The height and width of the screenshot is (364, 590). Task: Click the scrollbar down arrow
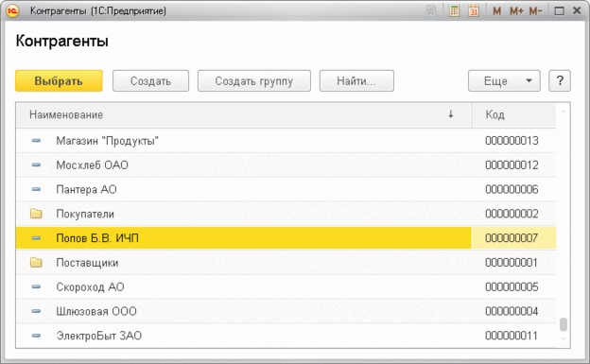(x=564, y=339)
